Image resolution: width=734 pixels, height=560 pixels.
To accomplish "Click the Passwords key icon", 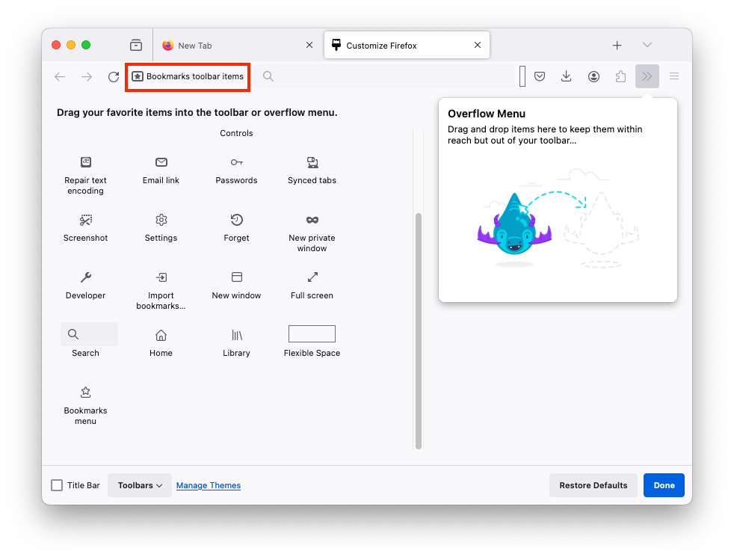I will coord(236,162).
